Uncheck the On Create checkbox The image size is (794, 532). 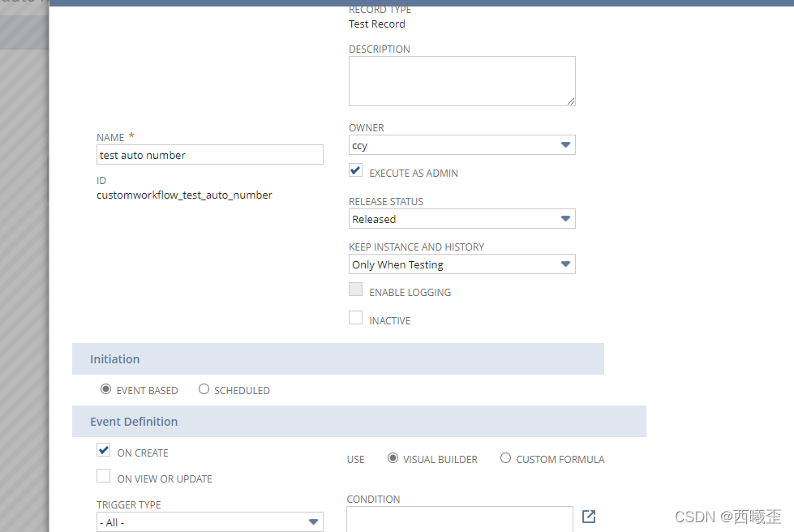click(x=103, y=450)
